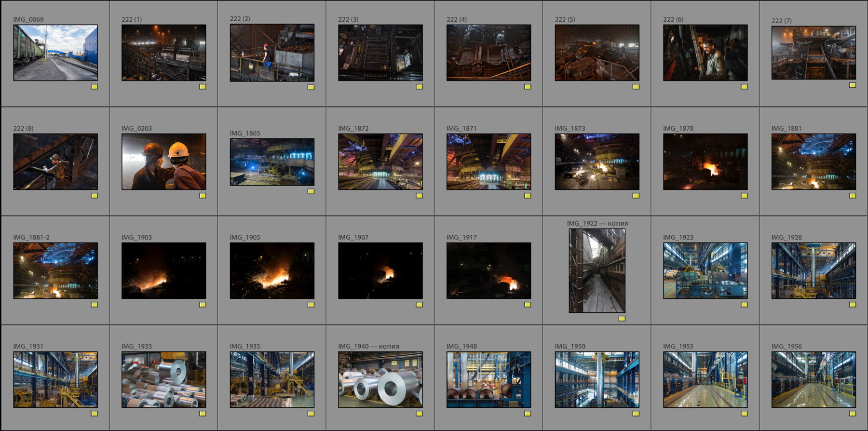Image resolution: width=868 pixels, height=431 pixels.
Task: Click yellow label under IMG_1881-2
Action: point(95,305)
